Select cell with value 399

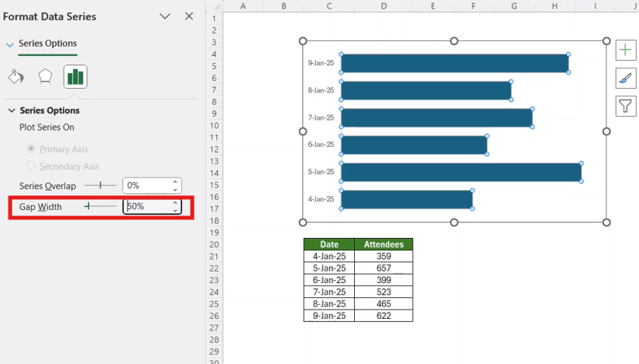(x=384, y=280)
